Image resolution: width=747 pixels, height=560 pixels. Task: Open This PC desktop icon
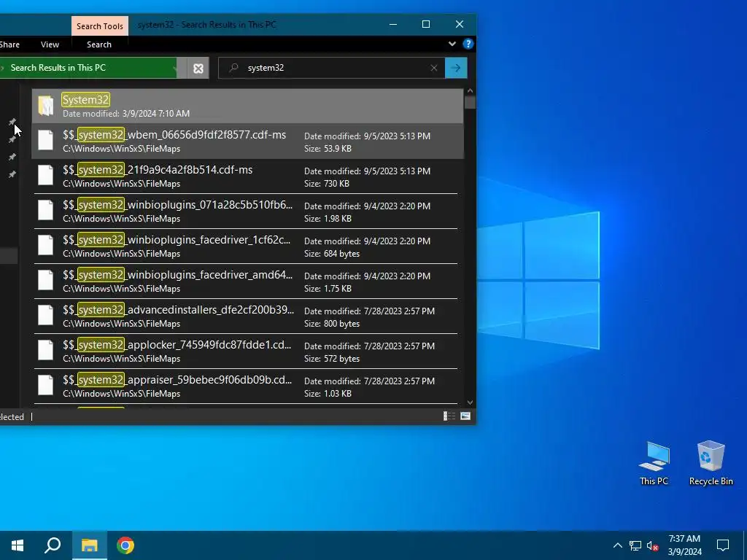(x=654, y=463)
